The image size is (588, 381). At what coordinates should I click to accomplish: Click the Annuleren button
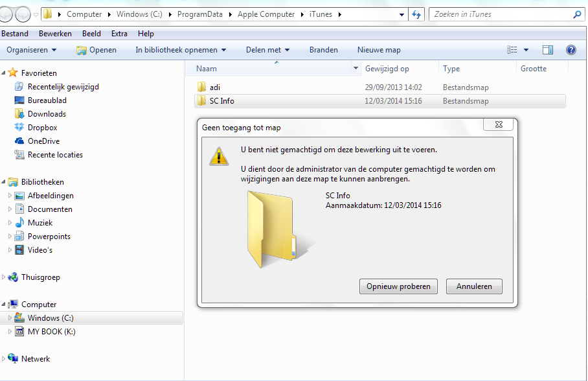[x=474, y=286]
